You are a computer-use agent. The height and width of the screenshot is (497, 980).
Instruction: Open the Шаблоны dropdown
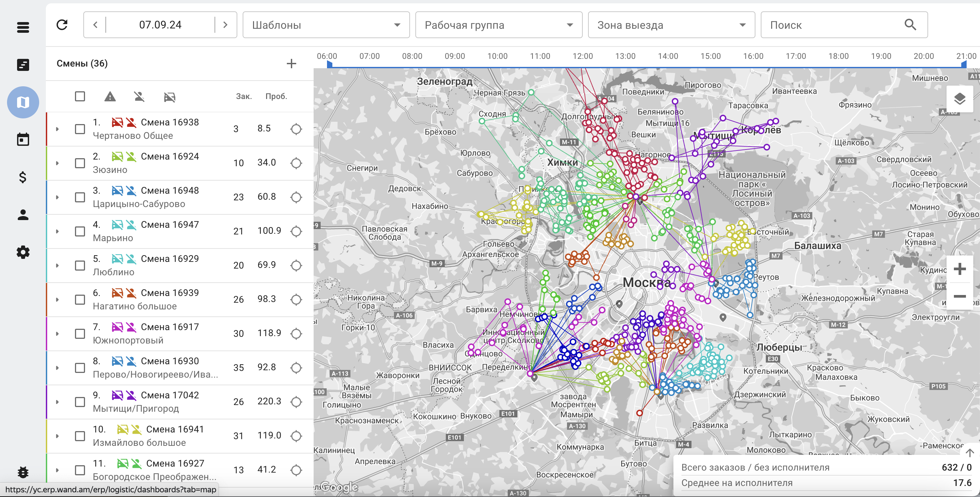pyautogui.click(x=326, y=25)
